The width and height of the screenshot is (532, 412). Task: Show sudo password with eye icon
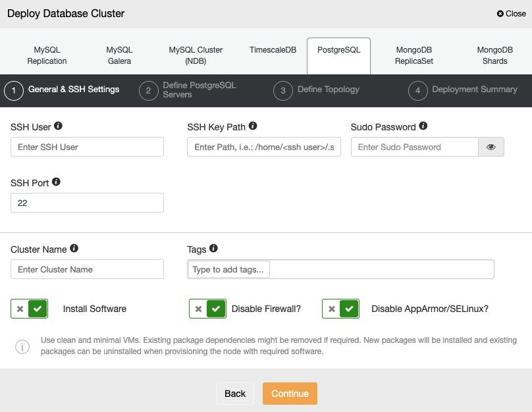[x=491, y=147]
